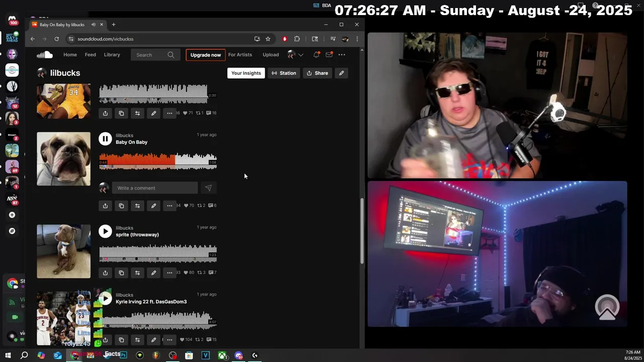
Task: Click the Share profile button
Action: [x=317, y=73]
